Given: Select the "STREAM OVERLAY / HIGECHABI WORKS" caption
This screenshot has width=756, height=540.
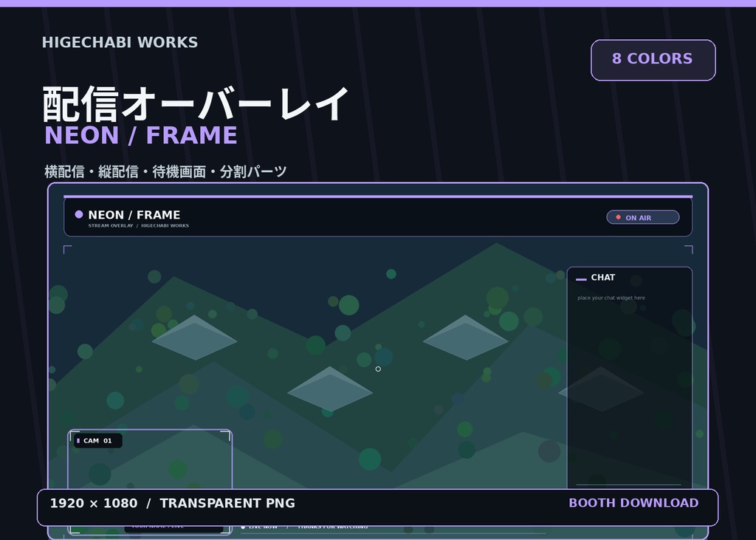Looking at the screenshot, I should tap(138, 225).
